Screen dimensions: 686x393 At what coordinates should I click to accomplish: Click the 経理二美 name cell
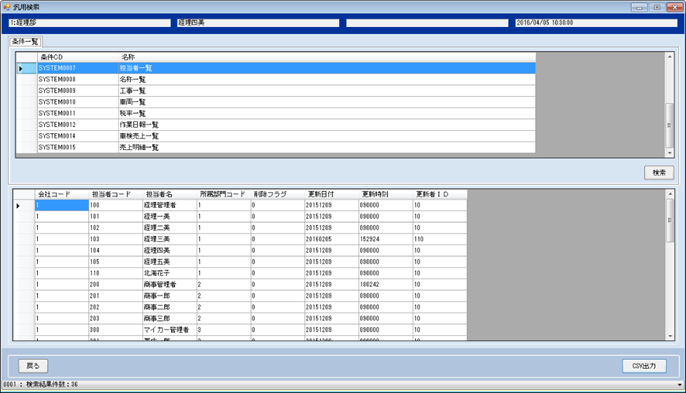[x=169, y=228]
